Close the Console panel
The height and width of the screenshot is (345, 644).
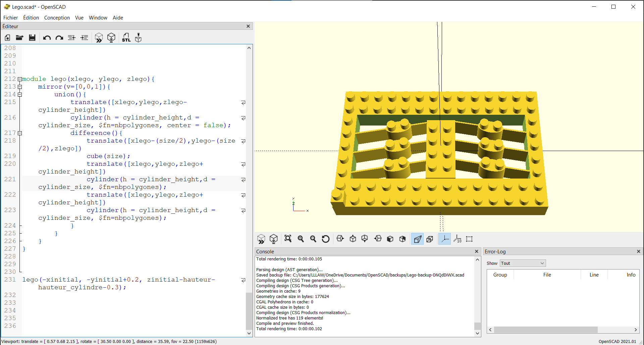click(476, 251)
